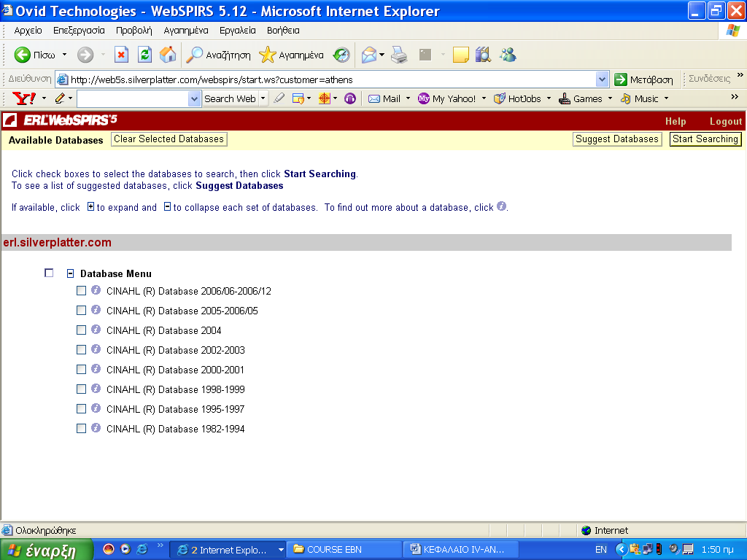Image resolution: width=747 pixels, height=560 pixels.
Task: Click the Yahoo highlighter marker icon
Action: pyautogui.click(x=279, y=98)
